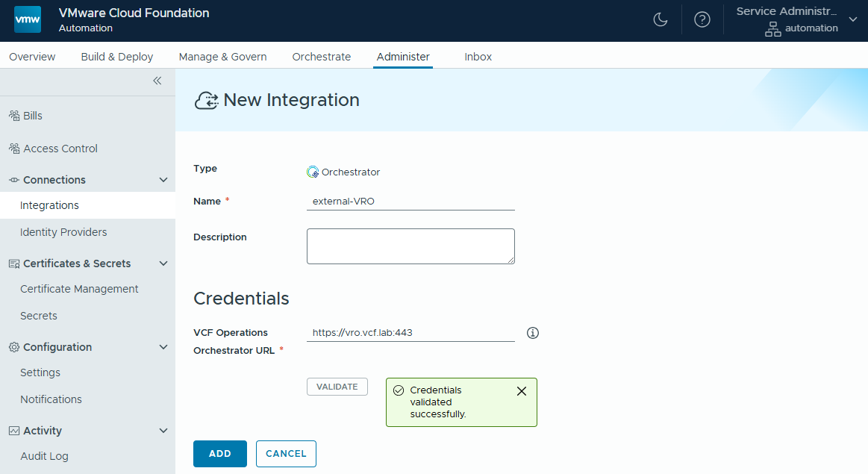The image size is (868, 474).
Task: Click the Configuration section header label
Action: point(57,347)
